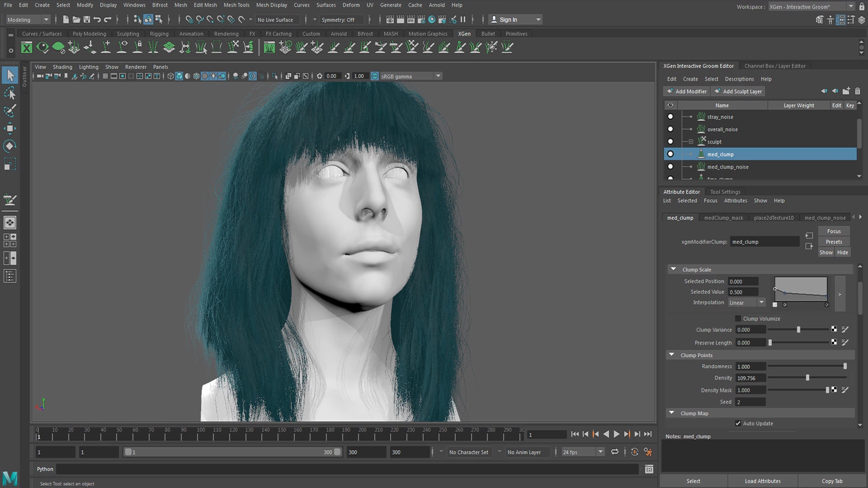Toggle visibility of the stray_noise modifier
The width and height of the screenshot is (868, 488).
[670, 117]
